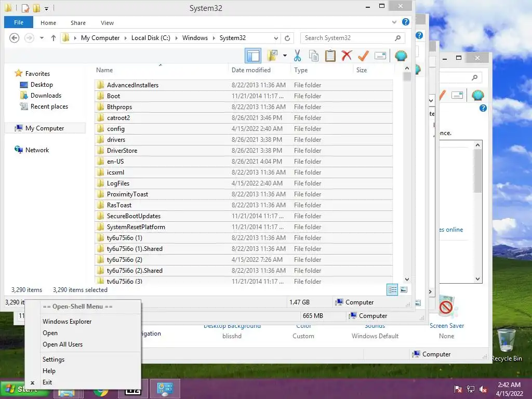The height and width of the screenshot is (399, 532).
Task: Select My Computer in navigation pane
Action: click(45, 128)
